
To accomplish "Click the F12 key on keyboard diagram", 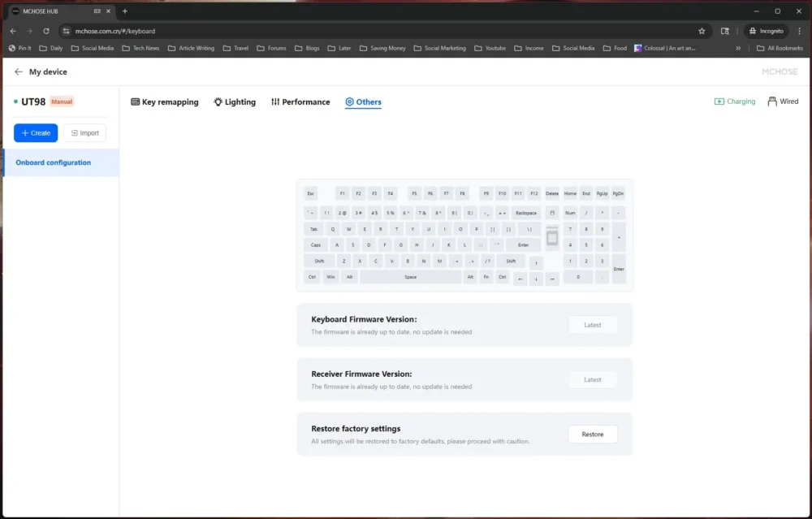I will 534,194.
